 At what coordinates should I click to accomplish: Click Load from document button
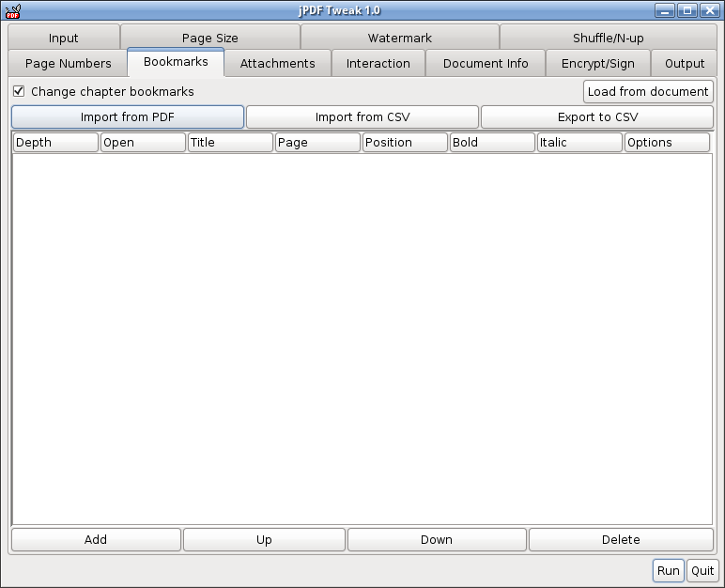648,92
